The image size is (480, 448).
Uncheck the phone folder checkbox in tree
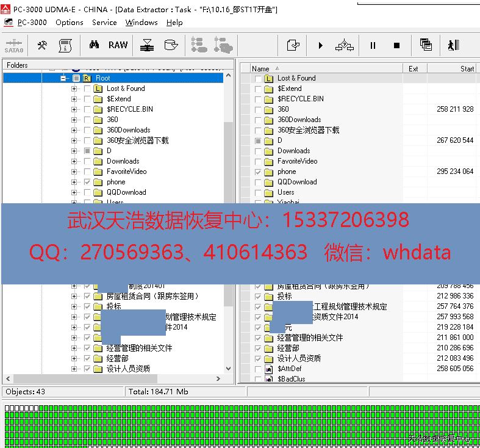[87, 182]
